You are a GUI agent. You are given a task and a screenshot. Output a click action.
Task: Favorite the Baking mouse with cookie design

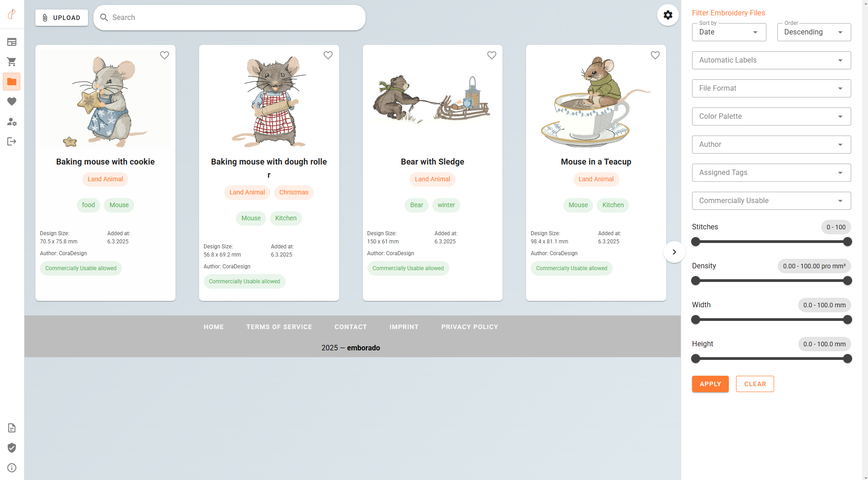pyautogui.click(x=164, y=55)
